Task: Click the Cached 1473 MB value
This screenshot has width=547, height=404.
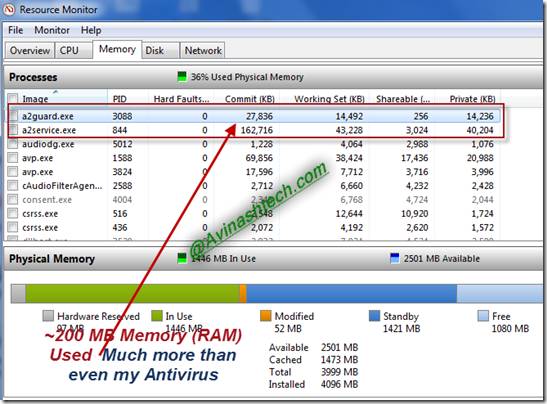Action: (x=339, y=360)
